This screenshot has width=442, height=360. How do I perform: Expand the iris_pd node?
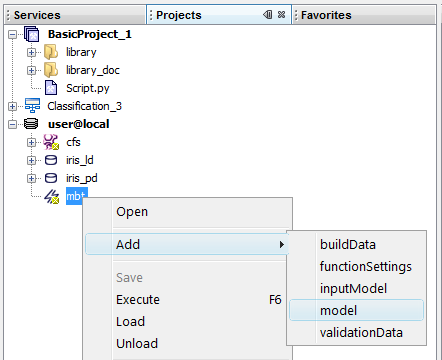[x=31, y=178]
